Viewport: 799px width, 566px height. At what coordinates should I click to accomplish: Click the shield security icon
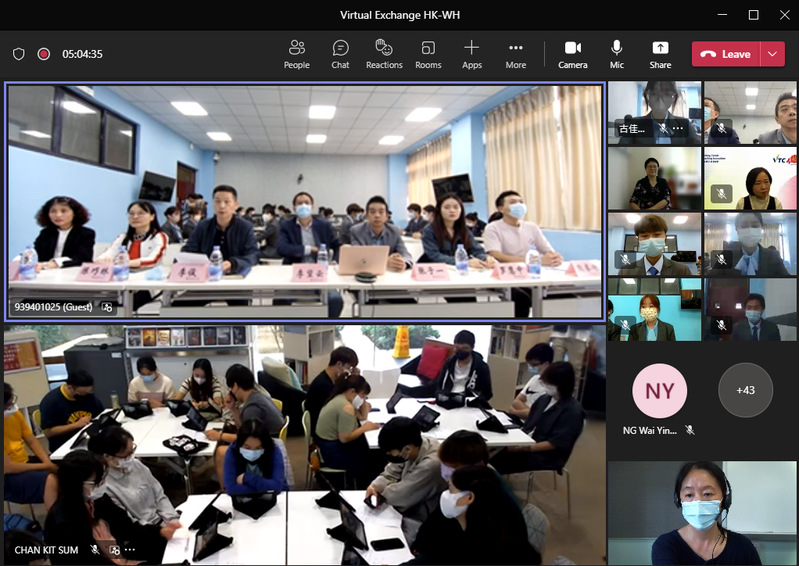tap(18, 54)
